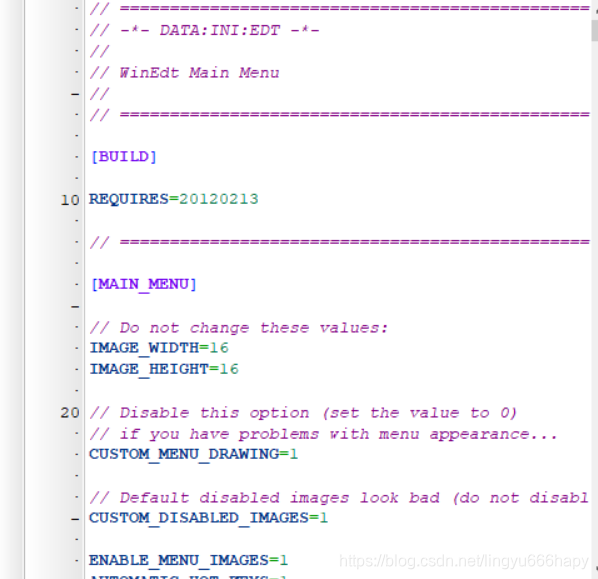Click the ENABLE_MENU_IMAGES=1 line
The height and width of the screenshot is (579, 598).
click(188, 561)
